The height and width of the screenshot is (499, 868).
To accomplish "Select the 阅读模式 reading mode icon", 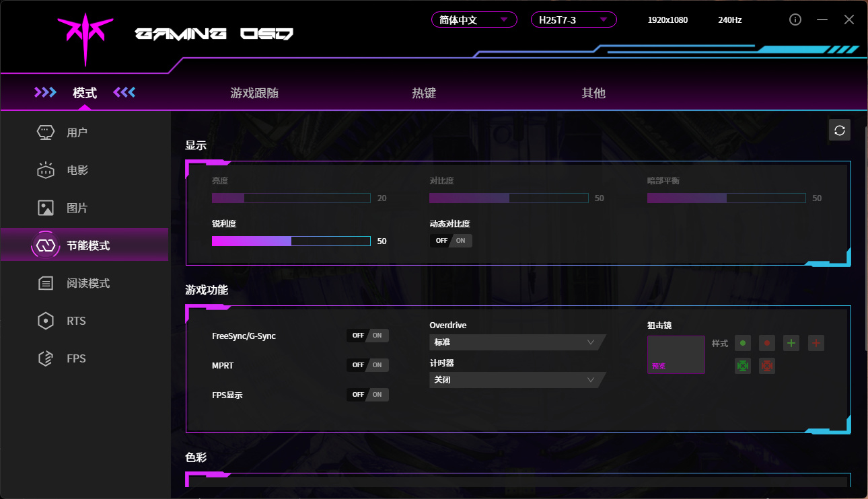I will [45, 283].
